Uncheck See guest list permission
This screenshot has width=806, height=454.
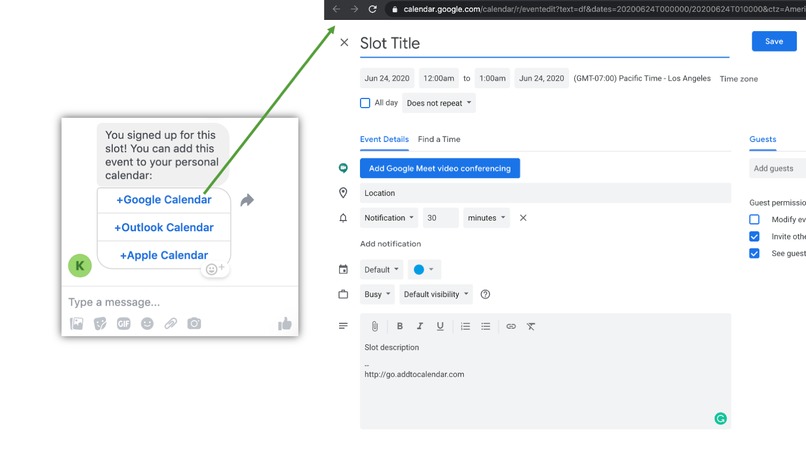click(754, 253)
